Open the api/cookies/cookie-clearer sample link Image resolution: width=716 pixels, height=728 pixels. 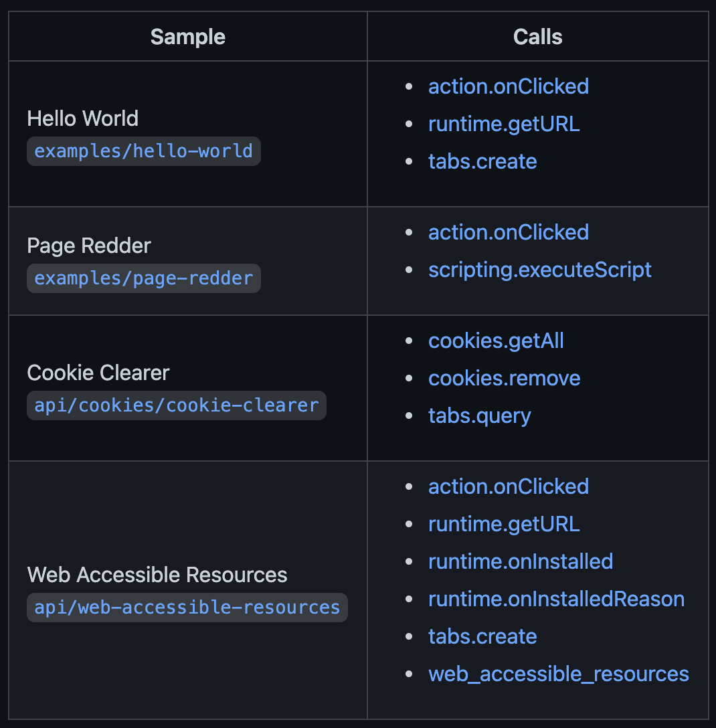(x=176, y=405)
